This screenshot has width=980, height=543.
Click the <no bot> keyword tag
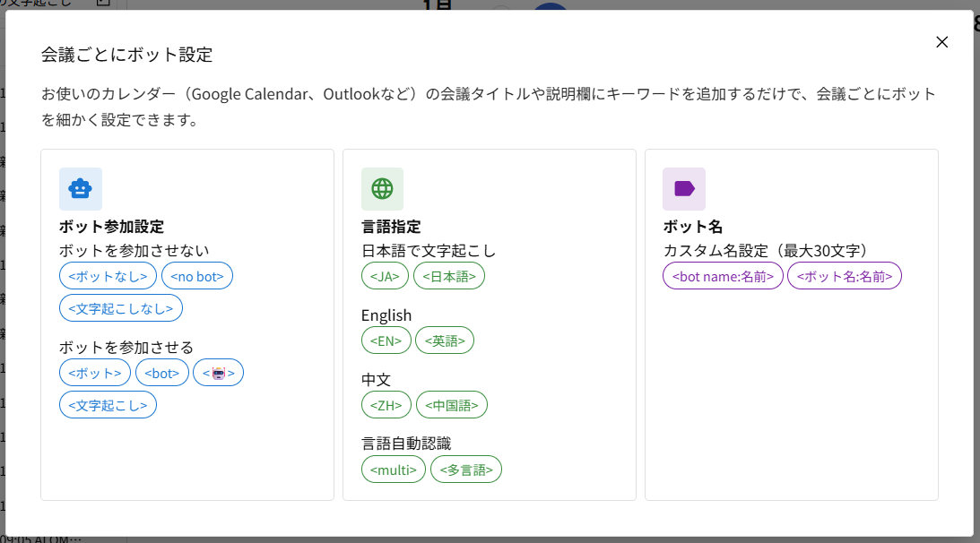196,276
